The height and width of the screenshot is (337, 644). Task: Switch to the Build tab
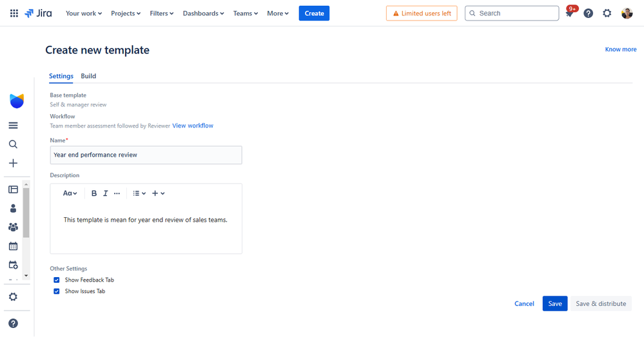(x=88, y=76)
